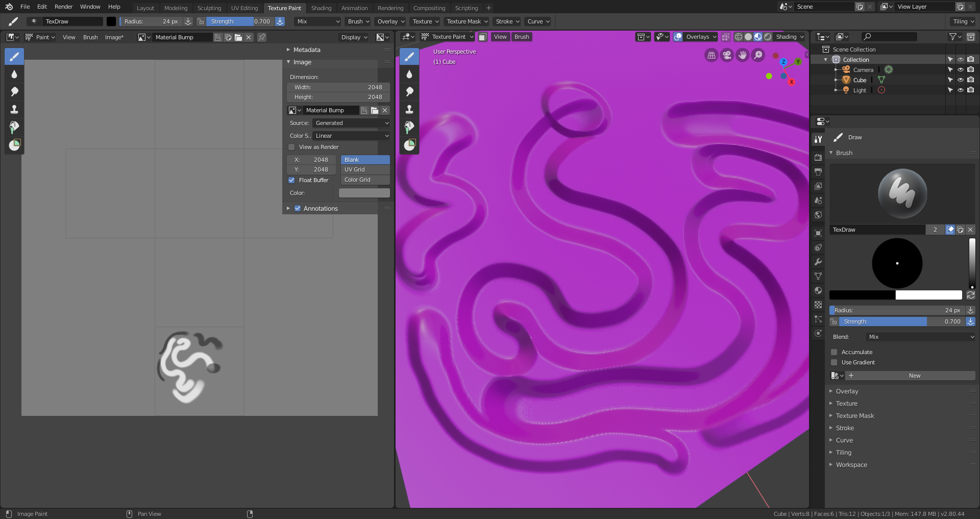Viewport: 980px width, 519px height.
Task: Open the Texture checker tab in the properties editor
Action: [x=818, y=305]
